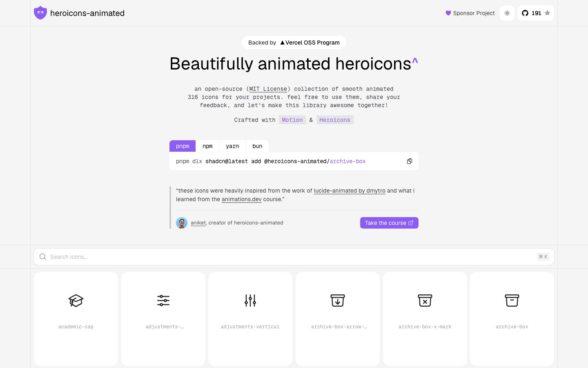This screenshot has width=588, height=368.
Task: Select the archive-box icon card
Action: click(512, 319)
